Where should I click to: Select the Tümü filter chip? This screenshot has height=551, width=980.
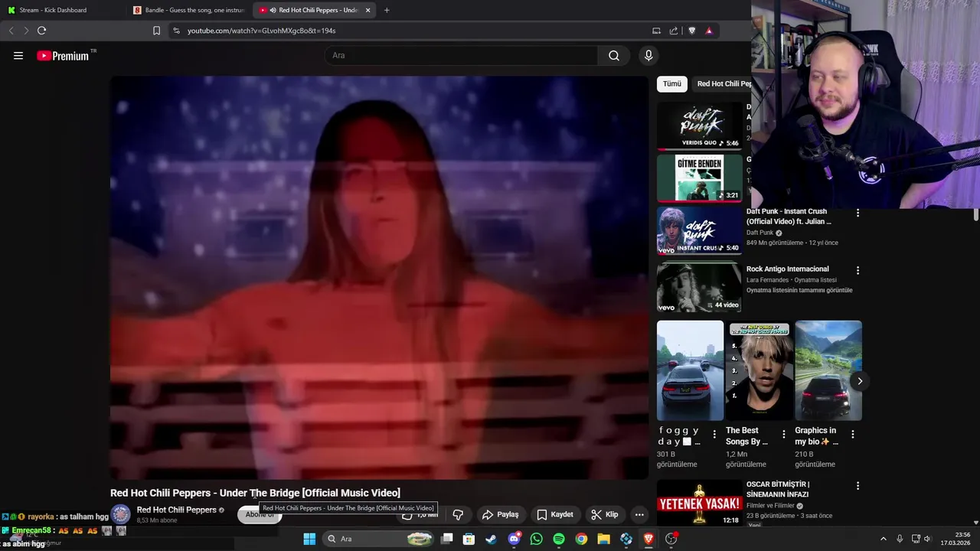point(672,83)
